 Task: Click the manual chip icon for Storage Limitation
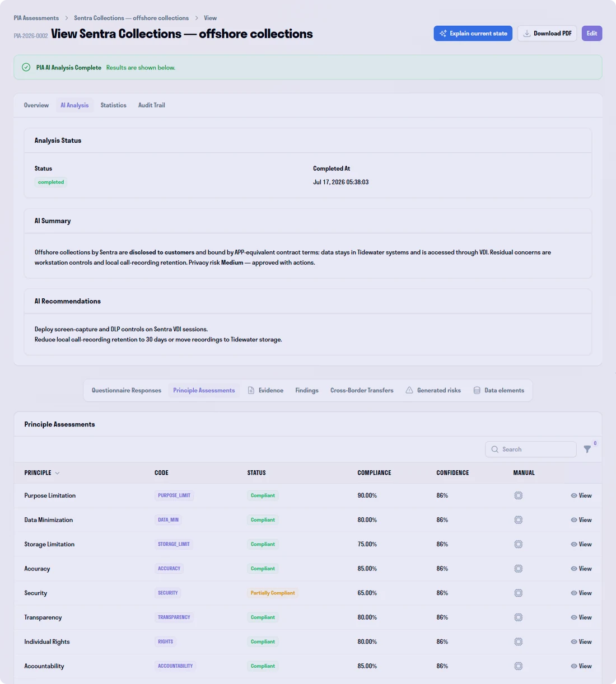point(519,544)
